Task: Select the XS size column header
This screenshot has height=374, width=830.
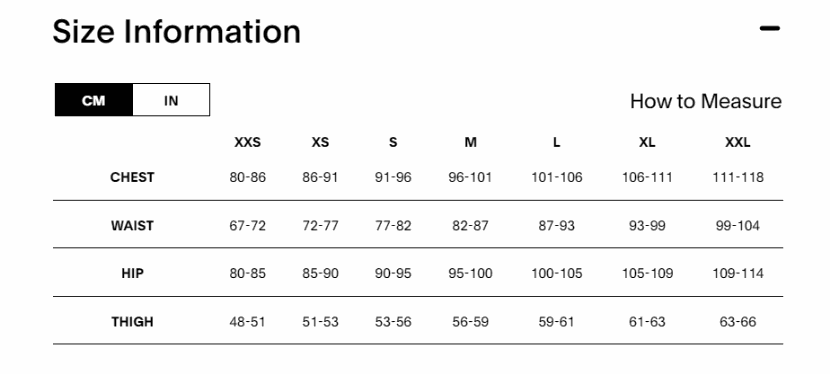Action: click(x=320, y=142)
